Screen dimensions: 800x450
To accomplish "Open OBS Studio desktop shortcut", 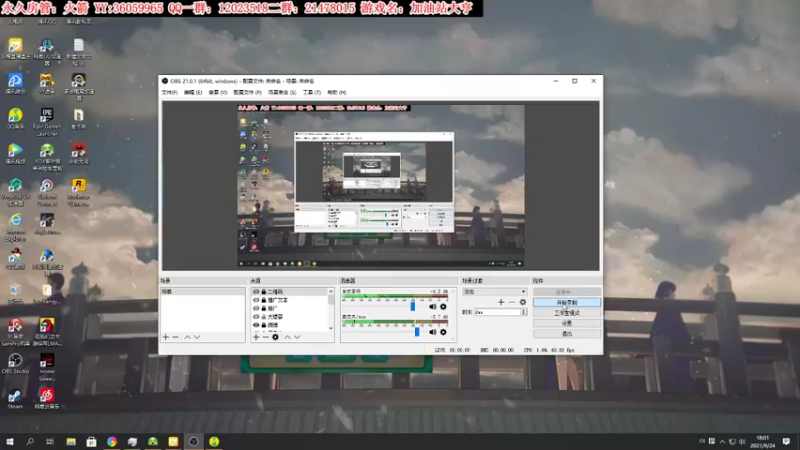I will pyautogui.click(x=15, y=364).
